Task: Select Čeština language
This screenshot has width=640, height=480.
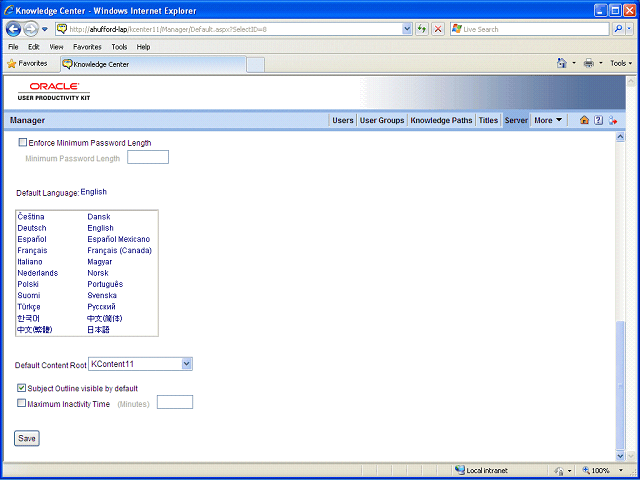Action: 31,217
